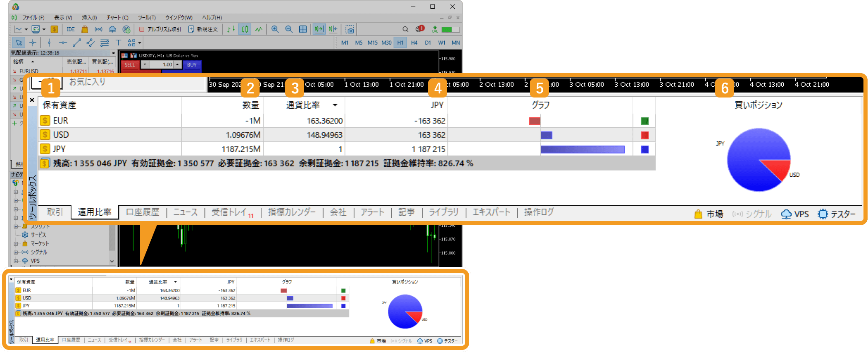Open the Signals broadcast toolbar icon
Image resolution: width=868 pixels, height=352 pixels.
click(x=98, y=29)
